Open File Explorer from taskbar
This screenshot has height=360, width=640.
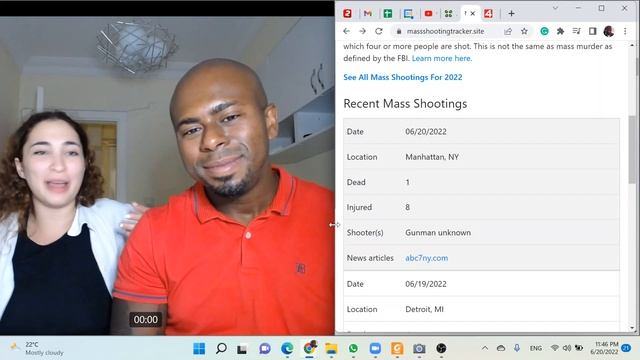coord(331,349)
